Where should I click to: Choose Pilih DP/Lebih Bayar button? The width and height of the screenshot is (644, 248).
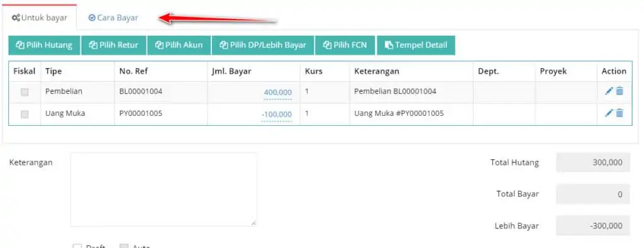click(x=263, y=45)
